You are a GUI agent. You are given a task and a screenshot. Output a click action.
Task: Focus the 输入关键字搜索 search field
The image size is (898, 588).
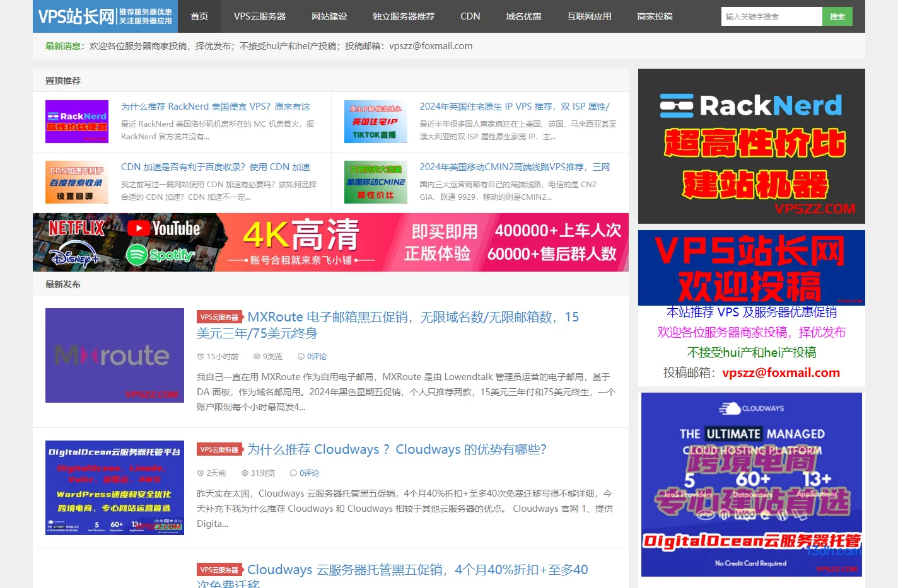771,16
